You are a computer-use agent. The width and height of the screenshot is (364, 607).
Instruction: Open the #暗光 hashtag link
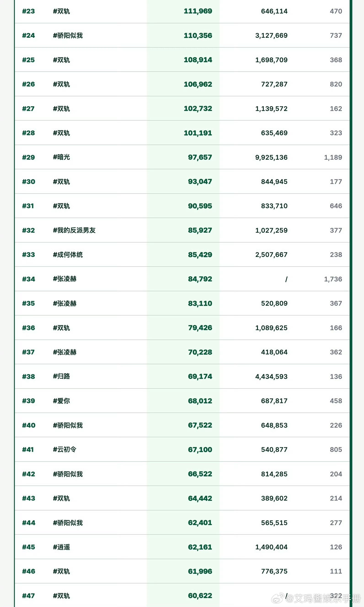61,157
